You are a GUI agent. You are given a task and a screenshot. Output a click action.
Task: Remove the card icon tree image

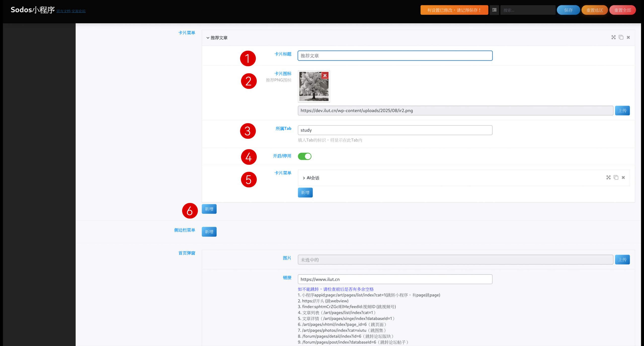pyautogui.click(x=325, y=76)
